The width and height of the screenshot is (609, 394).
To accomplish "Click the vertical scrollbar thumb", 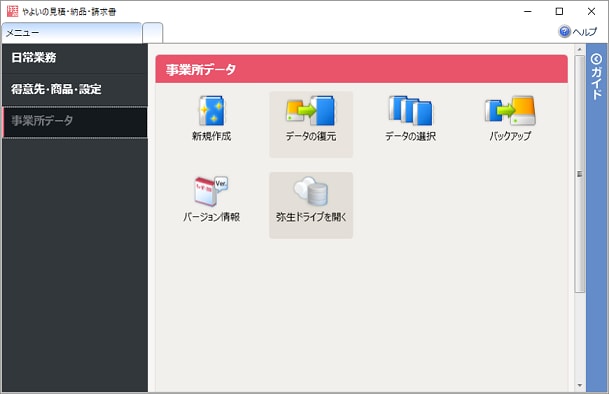I will point(579,174).
